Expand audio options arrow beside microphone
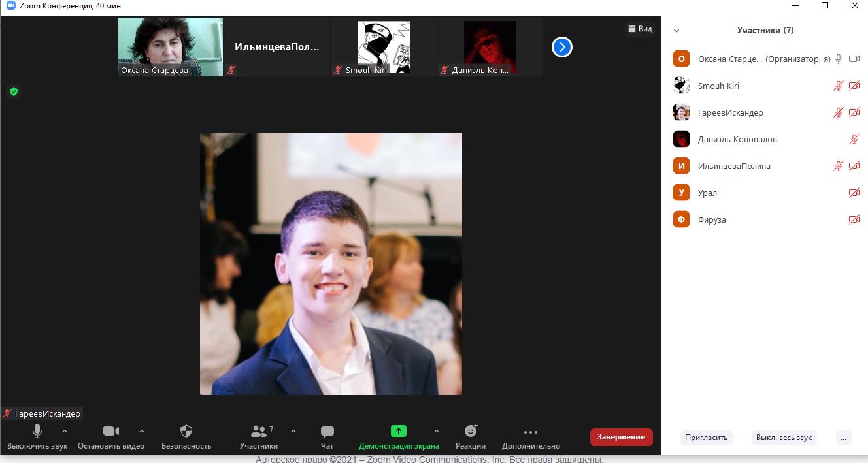The width and height of the screenshot is (868, 463). pos(64,431)
